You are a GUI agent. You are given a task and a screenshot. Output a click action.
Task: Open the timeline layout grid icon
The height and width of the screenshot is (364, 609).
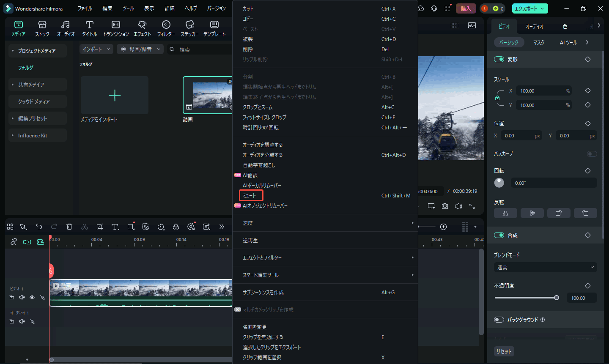point(10,227)
